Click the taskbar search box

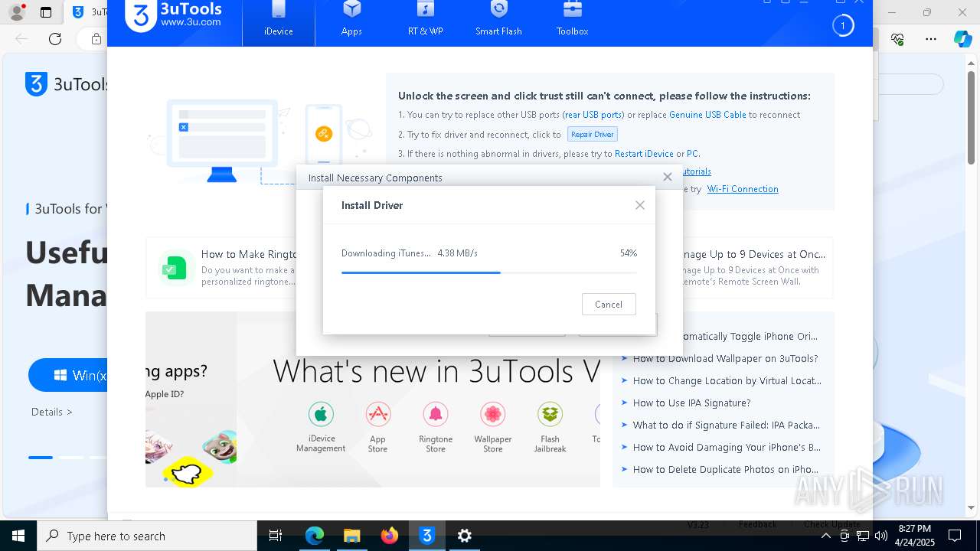(147, 536)
